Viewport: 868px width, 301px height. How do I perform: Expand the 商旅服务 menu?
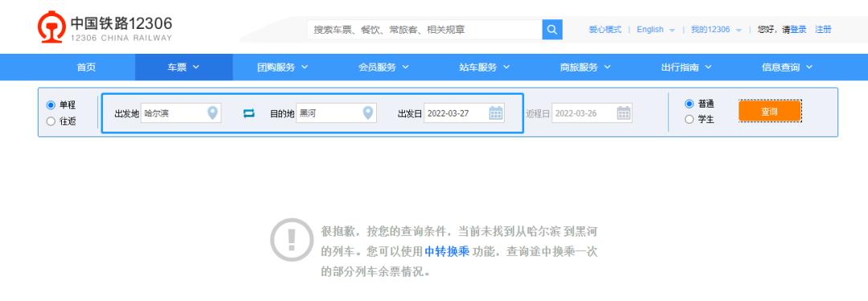coord(585,67)
